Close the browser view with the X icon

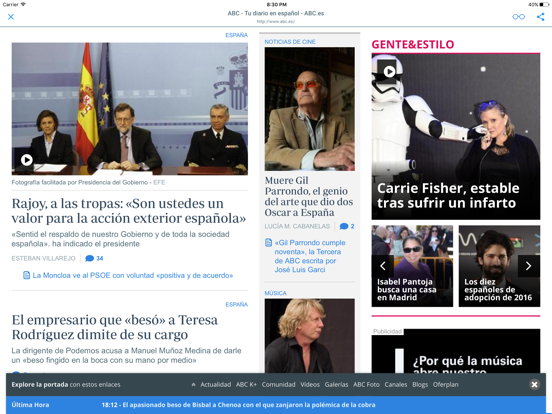click(11, 17)
